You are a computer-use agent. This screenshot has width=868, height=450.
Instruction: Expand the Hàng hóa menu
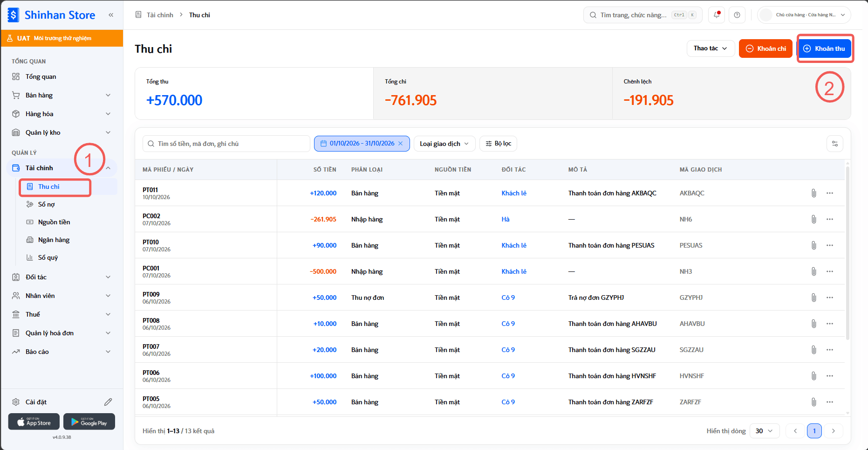[62, 114]
